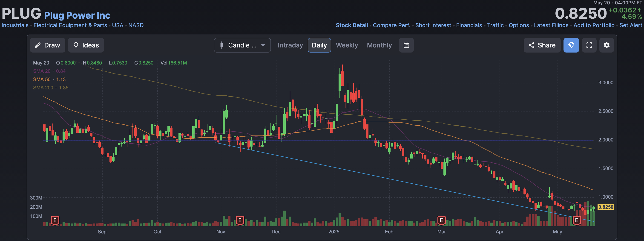Open Latest Filings page
Image resolution: width=644 pixels, height=241 pixels.
click(x=551, y=25)
